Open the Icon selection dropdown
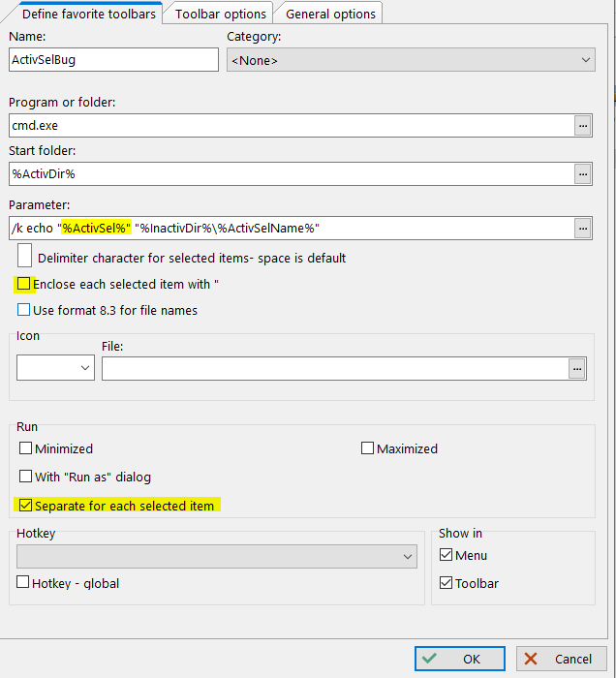The height and width of the screenshot is (678, 616). pyautogui.click(x=55, y=368)
